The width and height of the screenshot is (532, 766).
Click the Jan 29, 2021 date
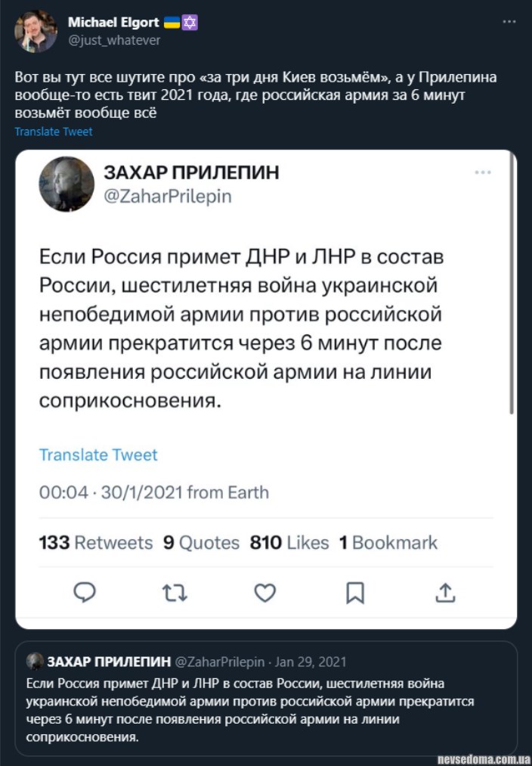[x=311, y=662]
